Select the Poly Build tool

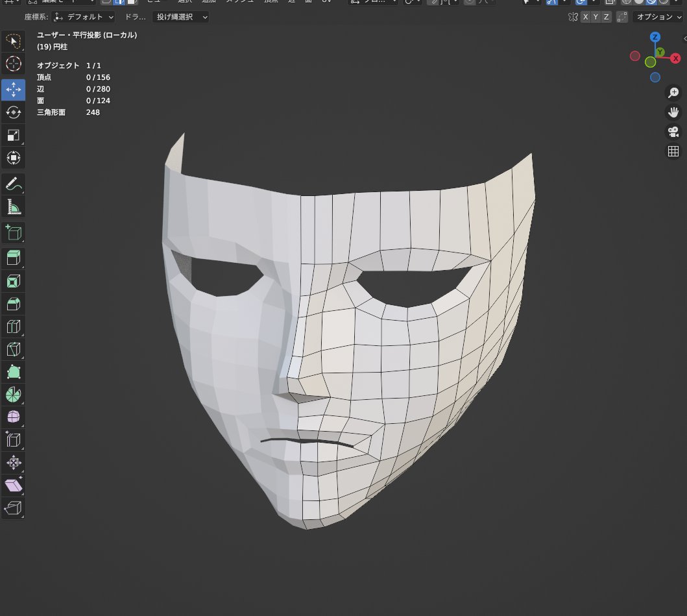click(x=13, y=372)
